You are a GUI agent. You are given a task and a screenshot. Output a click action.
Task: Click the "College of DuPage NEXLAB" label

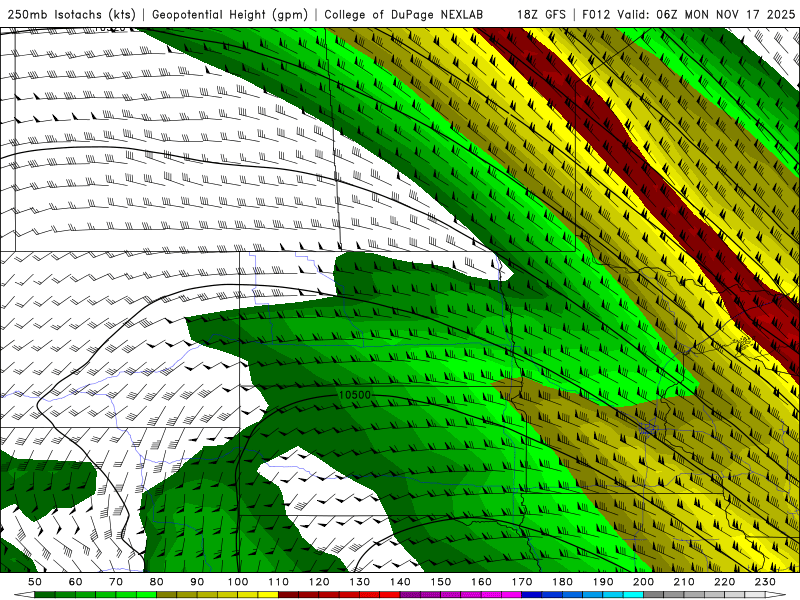403,14
